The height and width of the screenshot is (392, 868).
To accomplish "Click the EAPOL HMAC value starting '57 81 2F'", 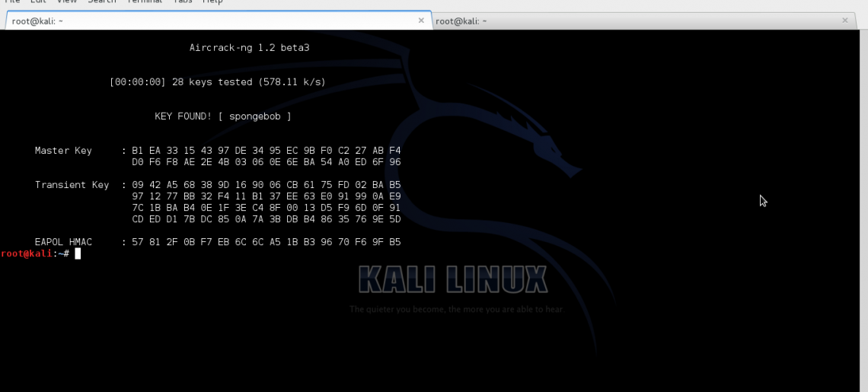I will 266,242.
